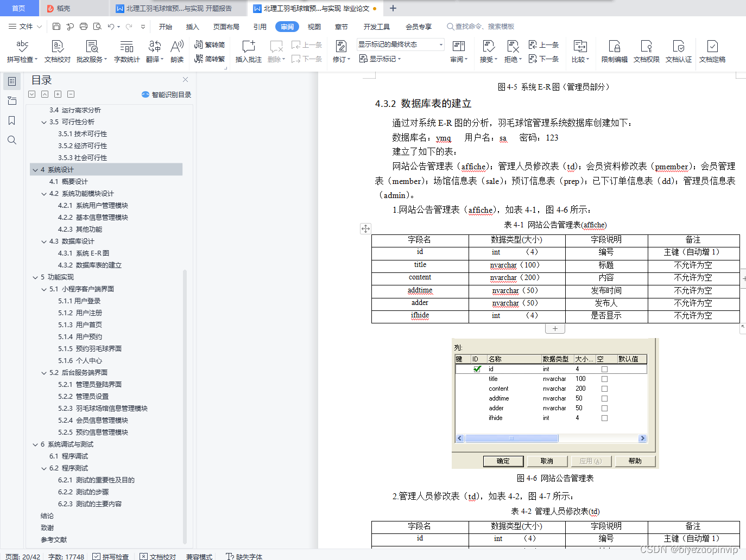
Task: Open the 显示标记 dropdown
Action: click(x=380, y=59)
